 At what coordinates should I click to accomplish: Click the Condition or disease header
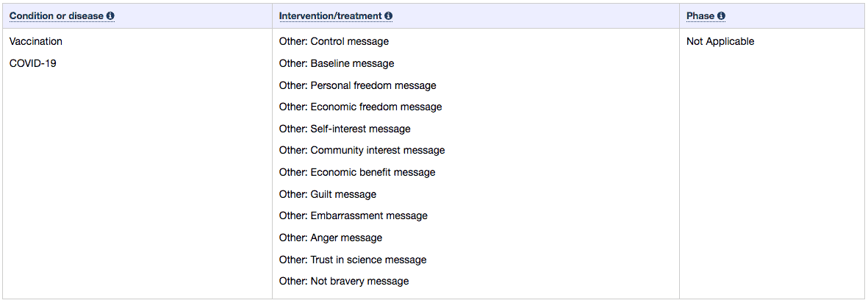click(57, 16)
